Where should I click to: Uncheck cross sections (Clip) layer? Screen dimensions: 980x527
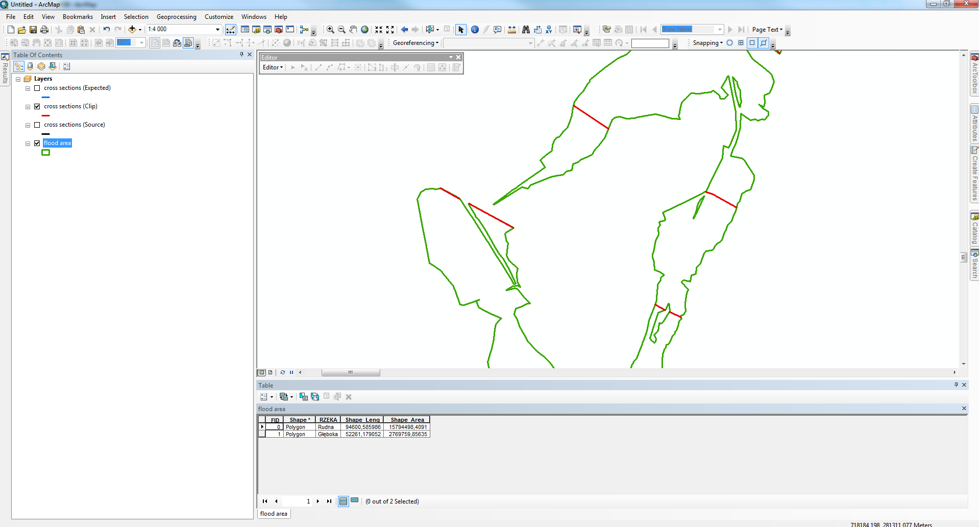37,106
